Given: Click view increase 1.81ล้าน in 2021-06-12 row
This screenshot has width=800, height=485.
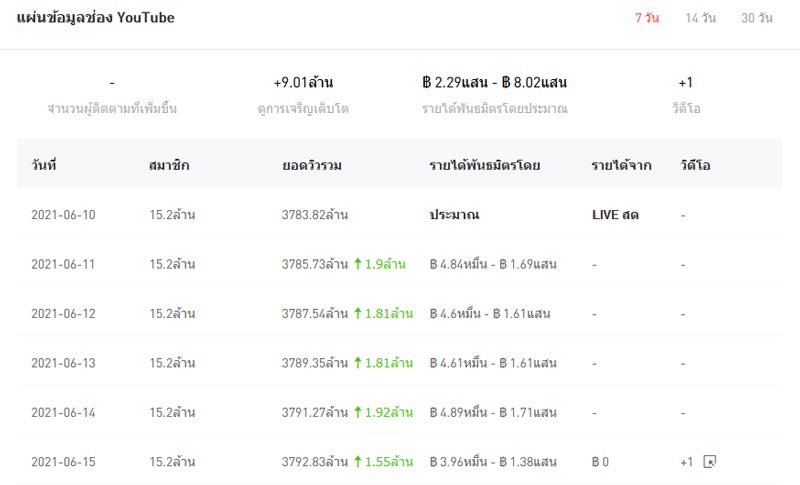Looking at the screenshot, I should coord(389,313).
